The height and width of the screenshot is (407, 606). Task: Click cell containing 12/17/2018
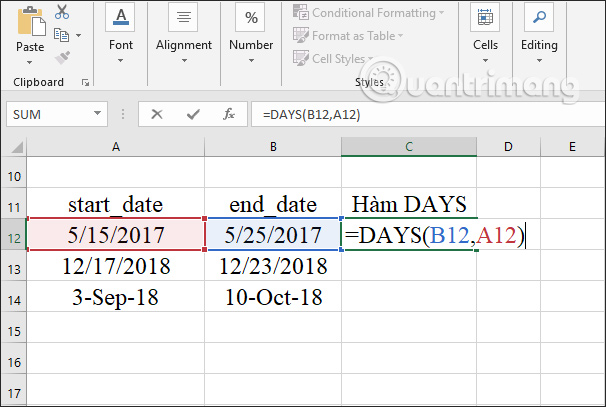point(116,266)
